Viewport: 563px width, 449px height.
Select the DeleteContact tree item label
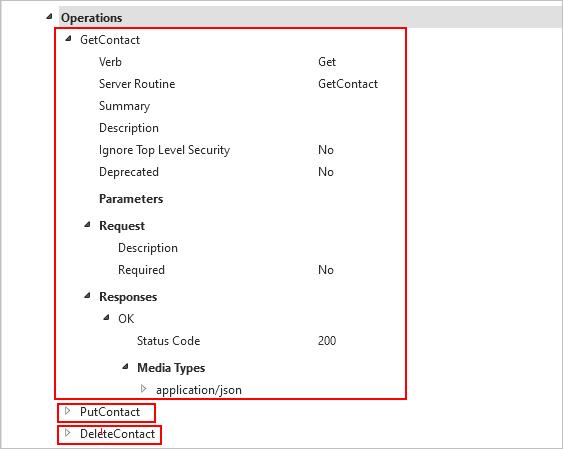click(x=117, y=434)
